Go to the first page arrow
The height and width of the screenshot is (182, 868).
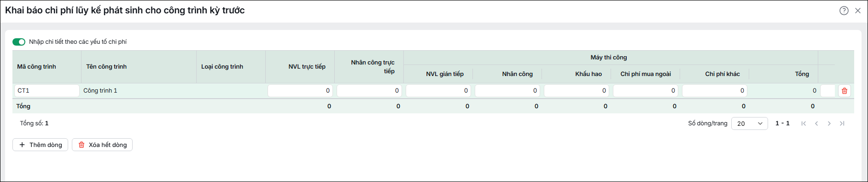804,123
